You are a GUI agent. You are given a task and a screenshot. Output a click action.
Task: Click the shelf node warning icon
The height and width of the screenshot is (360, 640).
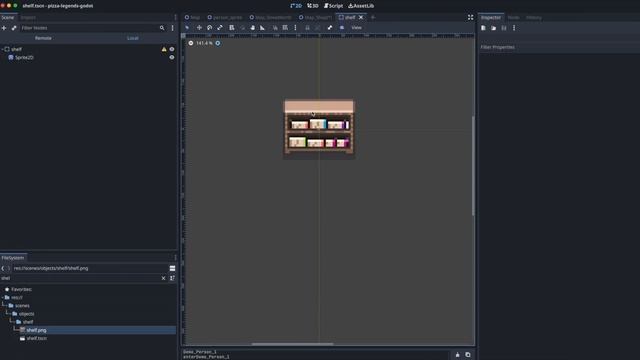tap(164, 49)
